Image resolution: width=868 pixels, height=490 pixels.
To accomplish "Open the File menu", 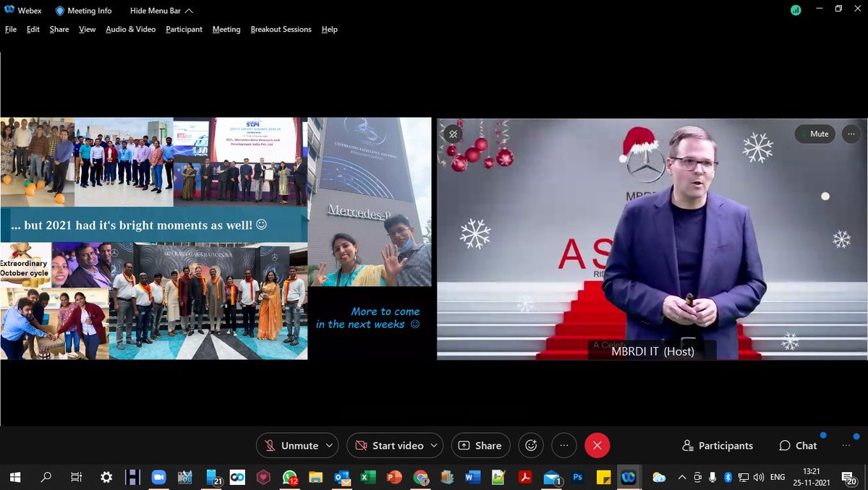I will [11, 29].
